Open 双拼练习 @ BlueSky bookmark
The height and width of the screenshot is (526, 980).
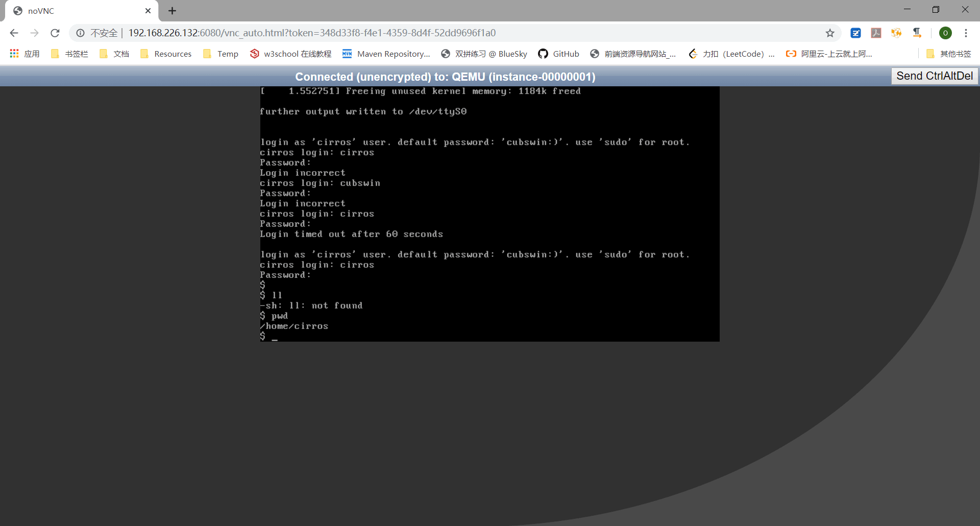click(484, 54)
